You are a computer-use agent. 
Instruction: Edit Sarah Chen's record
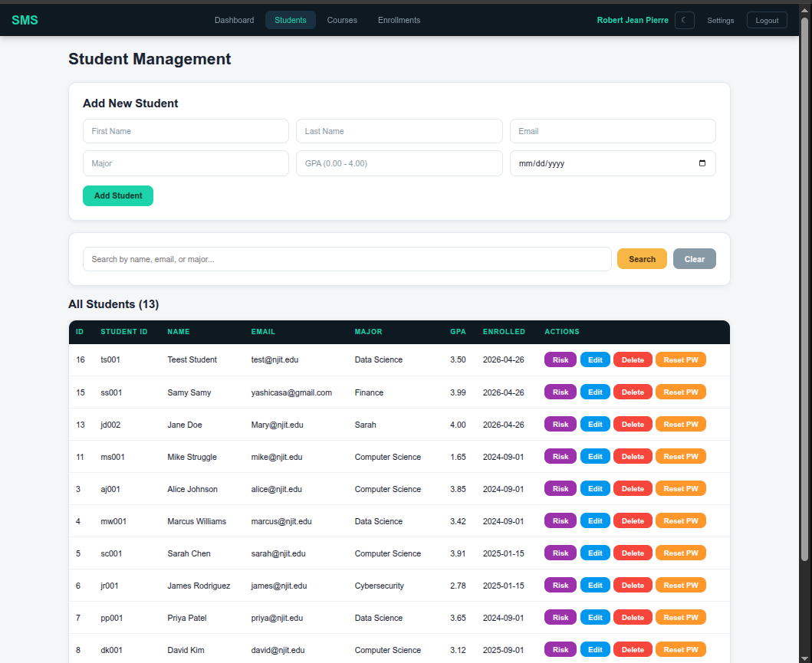(595, 553)
